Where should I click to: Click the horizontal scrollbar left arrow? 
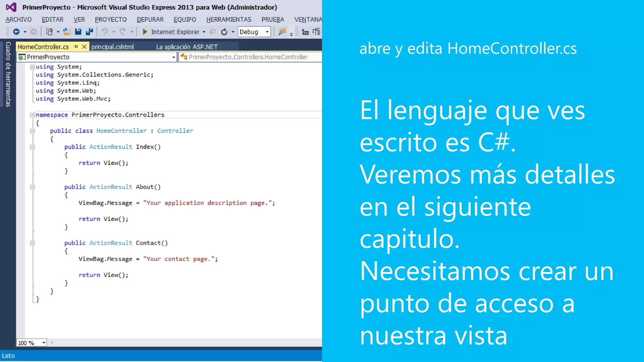52,343
